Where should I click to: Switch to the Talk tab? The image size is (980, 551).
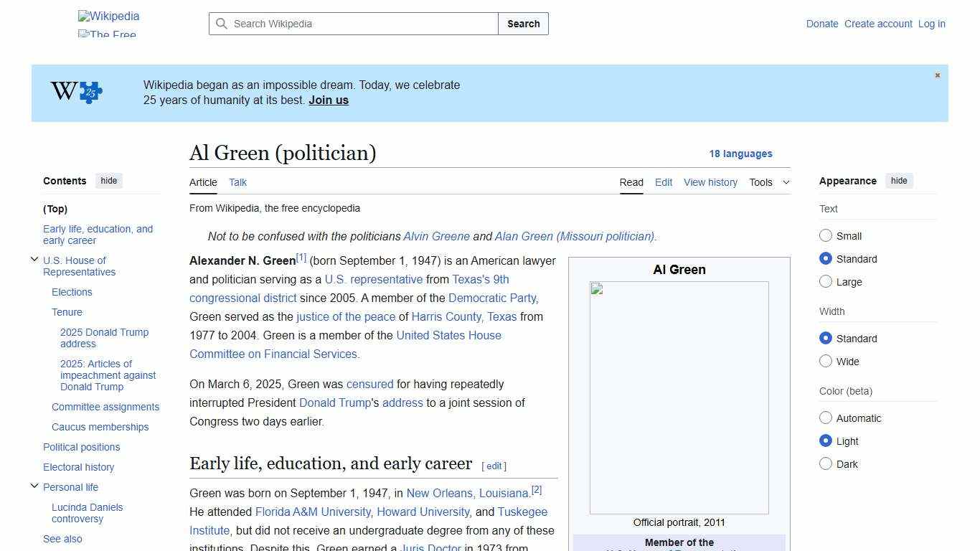[237, 182]
